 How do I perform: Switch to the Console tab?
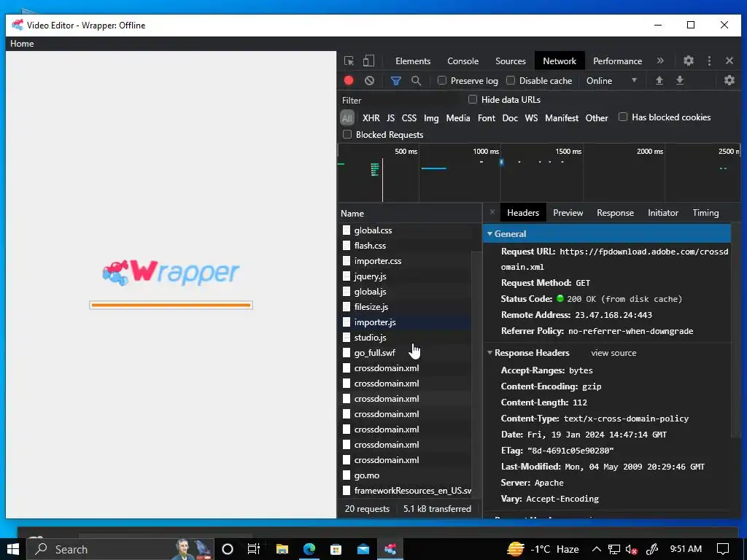click(462, 61)
